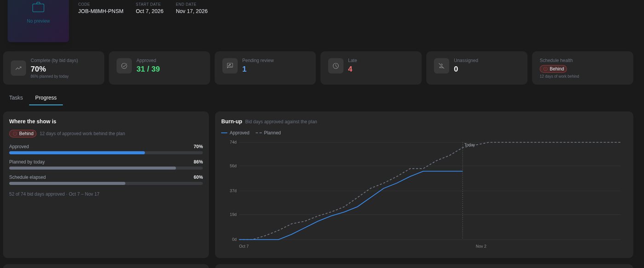Click the clock icon in Schedule health Behind badge
The image size is (644, 268).
tap(546, 69)
